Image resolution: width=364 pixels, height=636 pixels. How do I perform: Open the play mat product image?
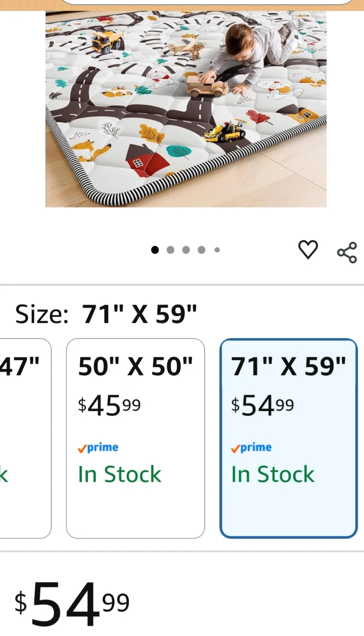[x=186, y=108]
